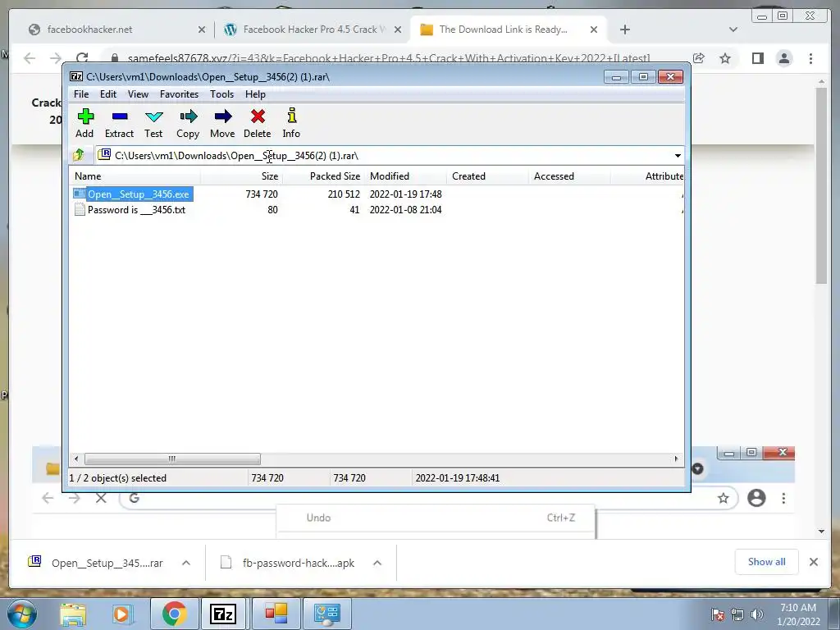Click the network tray icon
This screenshot has width=840, height=630.
pyautogui.click(x=737, y=614)
